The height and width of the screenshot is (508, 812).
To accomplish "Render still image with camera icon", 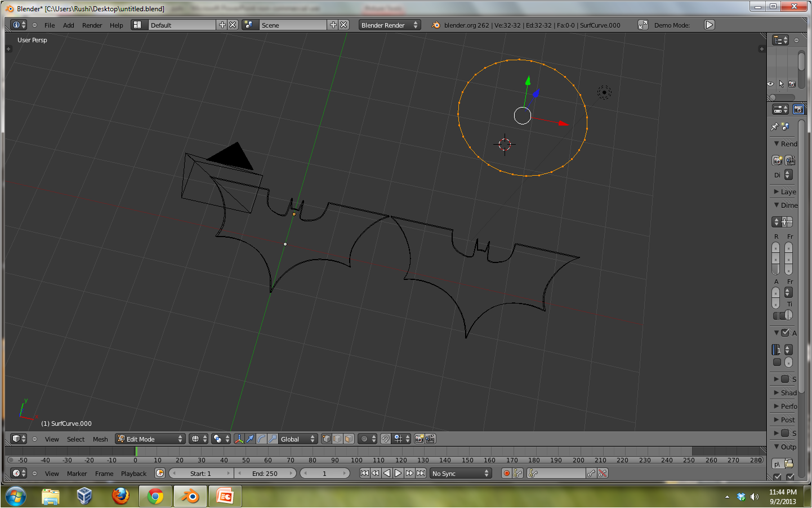I will 777,161.
